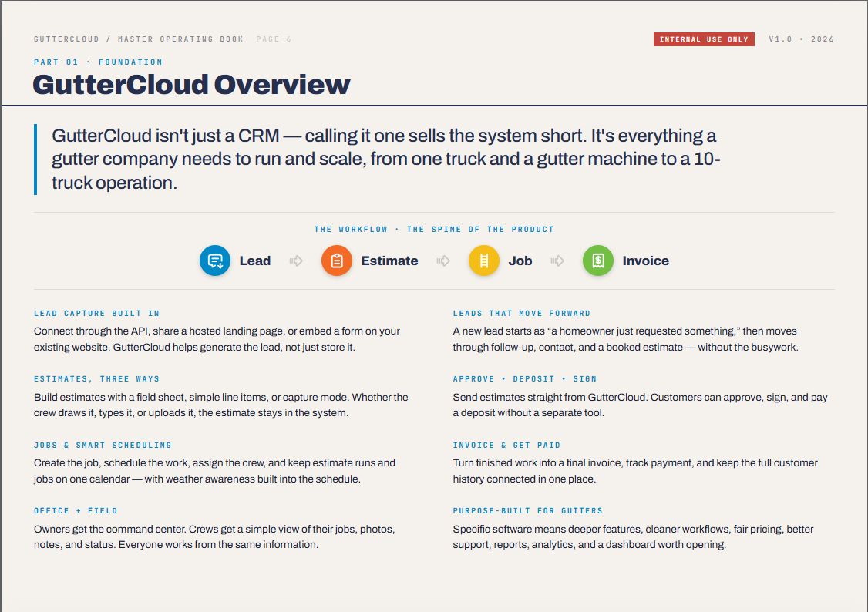Click the 'Invoice' workflow label
Screen dimensions: 868x612
click(645, 261)
